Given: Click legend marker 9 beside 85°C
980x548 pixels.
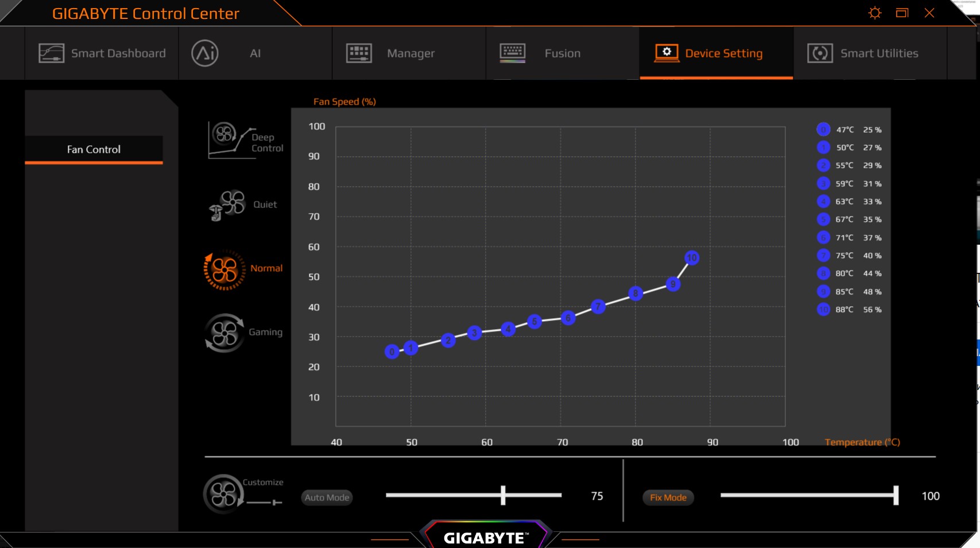Looking at the screenshot, I should point(823,291).
